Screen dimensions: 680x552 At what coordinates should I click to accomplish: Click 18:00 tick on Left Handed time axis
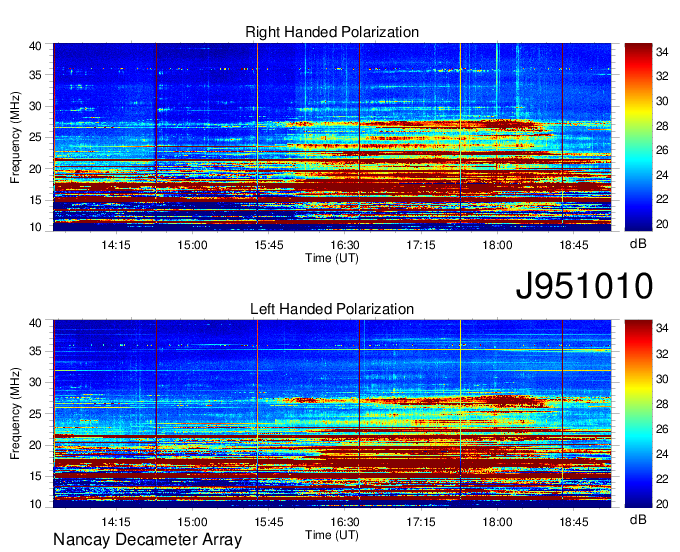pyautogui.click(x=497, y=522)
